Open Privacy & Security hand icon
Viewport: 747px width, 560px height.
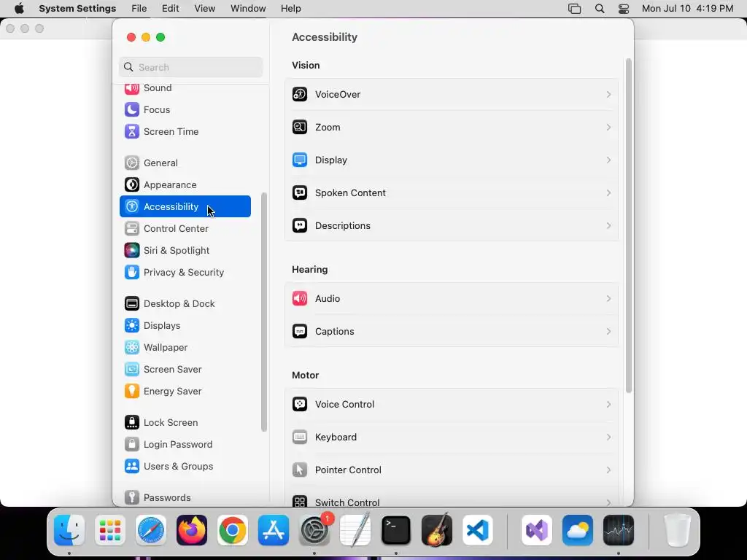coord(132,273)
